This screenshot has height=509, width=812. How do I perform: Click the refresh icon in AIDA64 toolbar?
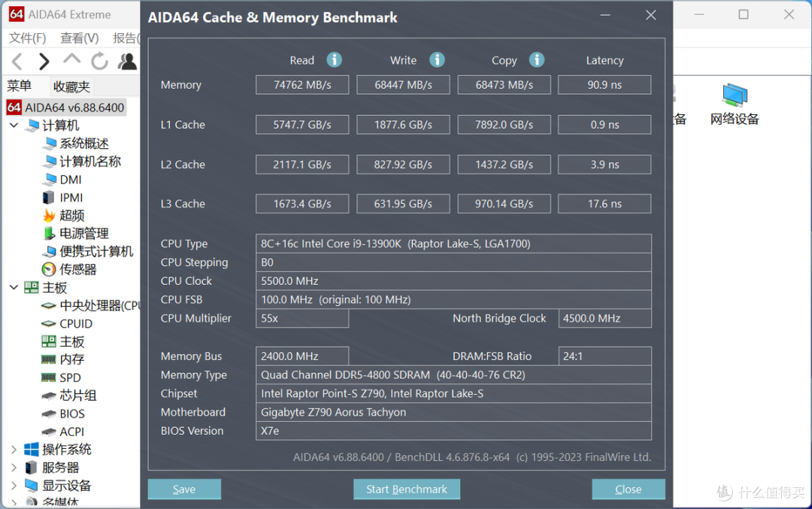pyautogui.click(x=99, y=62)
